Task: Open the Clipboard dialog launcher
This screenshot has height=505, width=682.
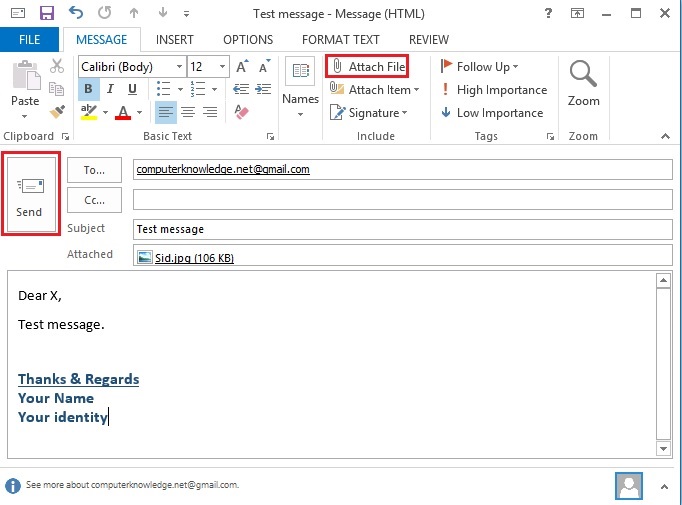Action: (x=65, y=137)
